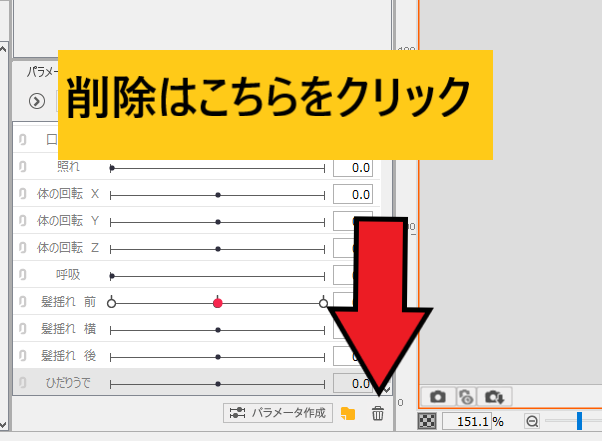
Task: Click the 151.1 zoom percentage field
Action: pyautogui.click(x=466, y=421)
